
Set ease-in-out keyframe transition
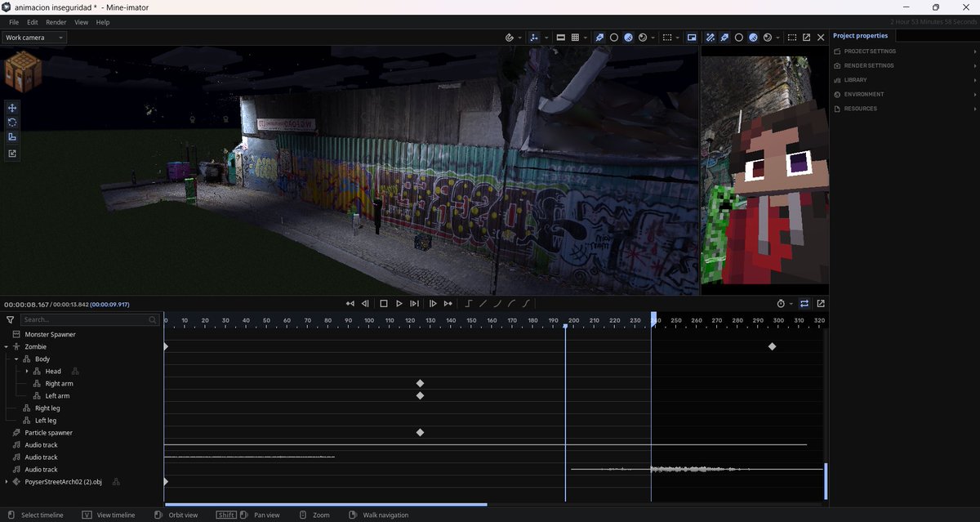(x=526, y=304)
